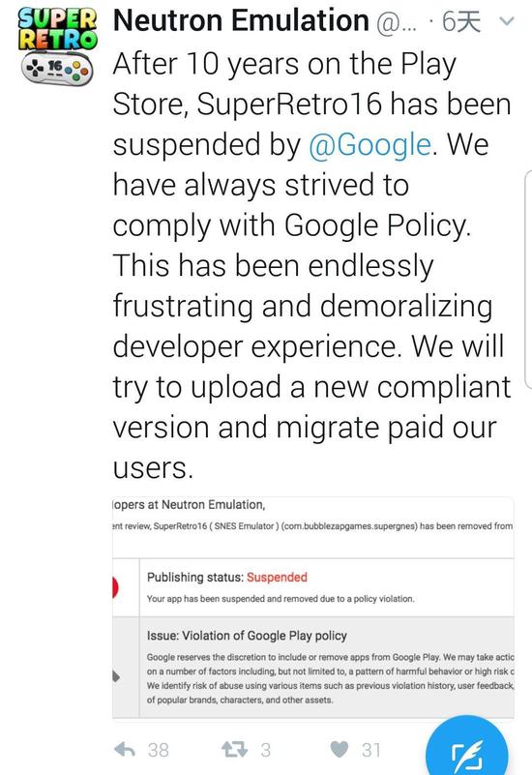Tap the 6天 timestamp
The width and height of the screenshot is (532, 775).
tap(460, 21)
